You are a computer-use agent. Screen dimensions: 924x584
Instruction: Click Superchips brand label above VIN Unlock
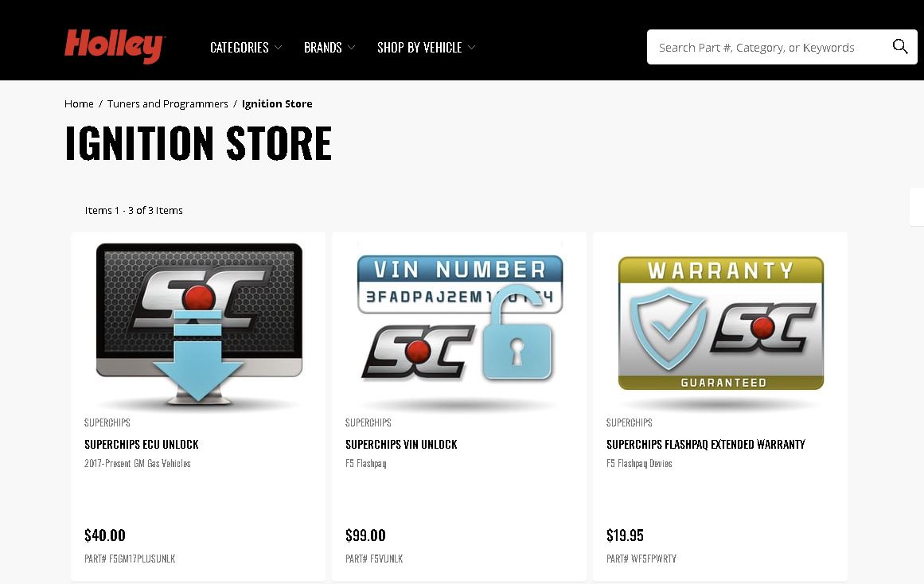(x=368, y=422)
